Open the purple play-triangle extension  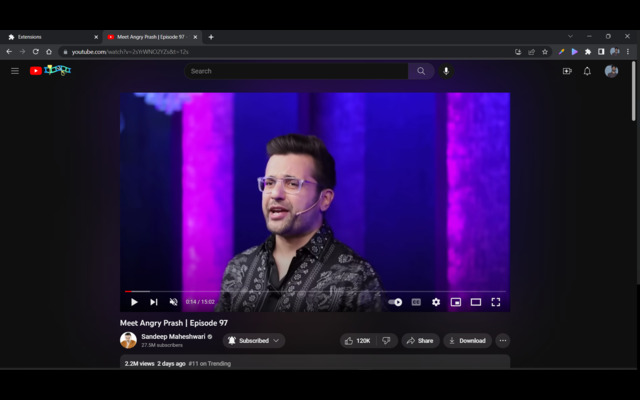[575, 52]
